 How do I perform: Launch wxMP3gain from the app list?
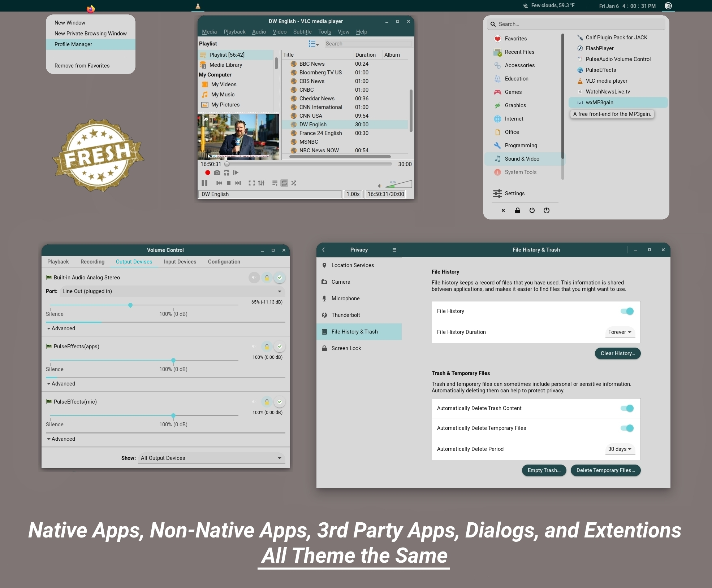coord(618,103)
